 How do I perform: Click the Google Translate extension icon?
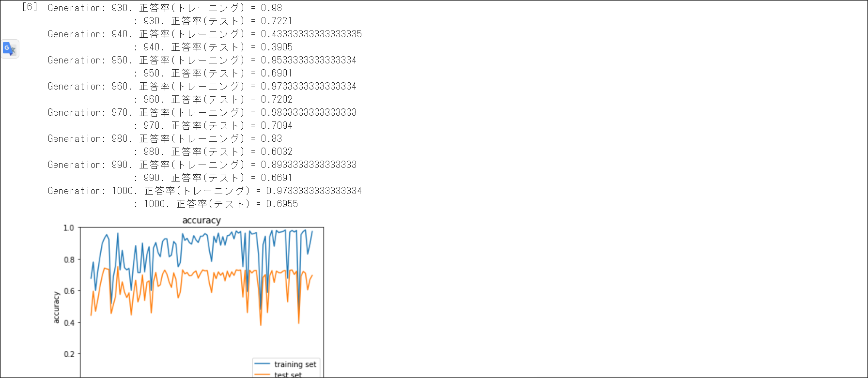10,49
